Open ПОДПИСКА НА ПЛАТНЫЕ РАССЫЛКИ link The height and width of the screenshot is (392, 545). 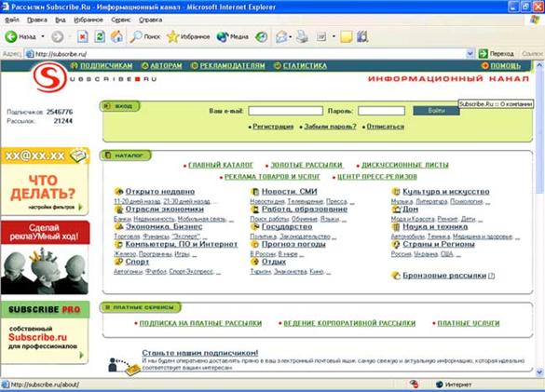coord(200,323)
